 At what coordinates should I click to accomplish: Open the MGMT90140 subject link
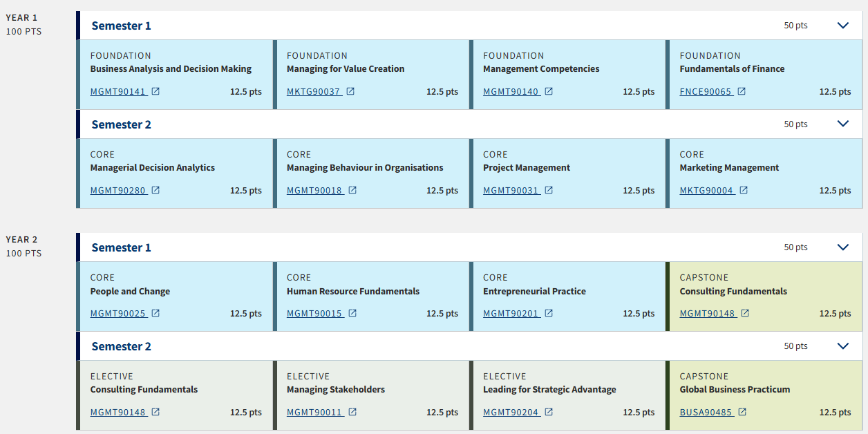tap(511, 91)
